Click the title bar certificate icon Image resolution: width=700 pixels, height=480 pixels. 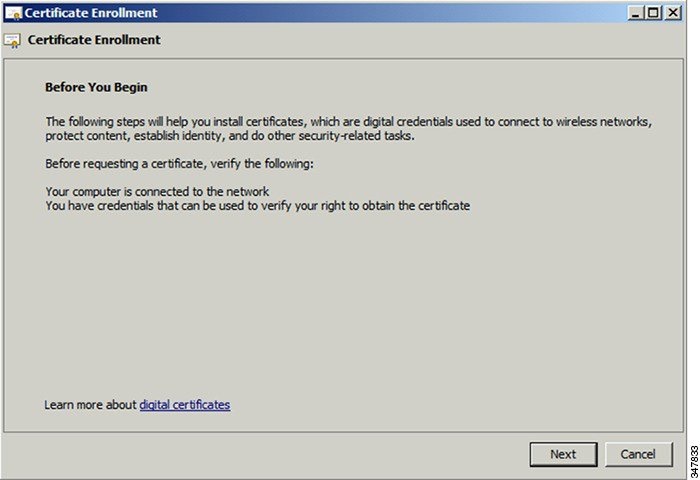pos(13,13)
